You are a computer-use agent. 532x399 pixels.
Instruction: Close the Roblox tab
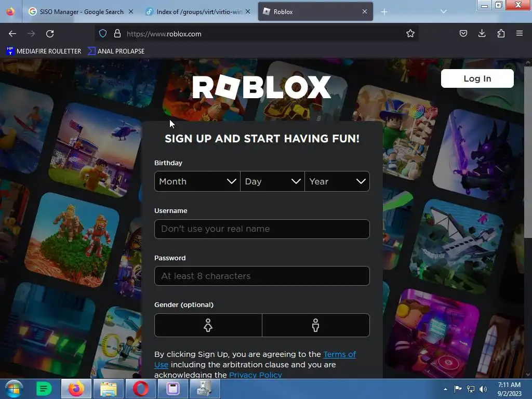(x=365, y=12)
